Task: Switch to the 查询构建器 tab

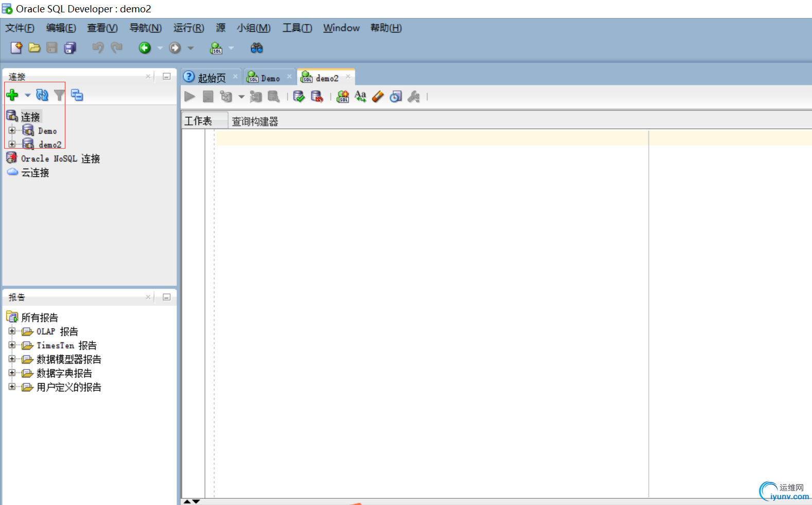Action: (255, 121)
